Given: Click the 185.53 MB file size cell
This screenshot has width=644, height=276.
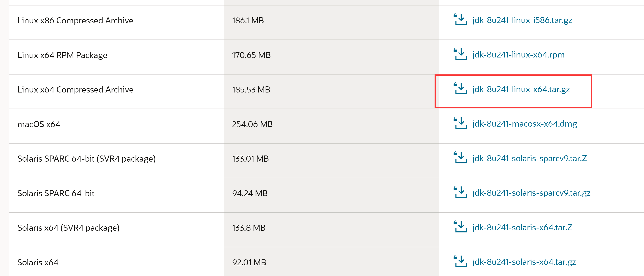Looking at the screenshot, I should [x=251, y=89].
